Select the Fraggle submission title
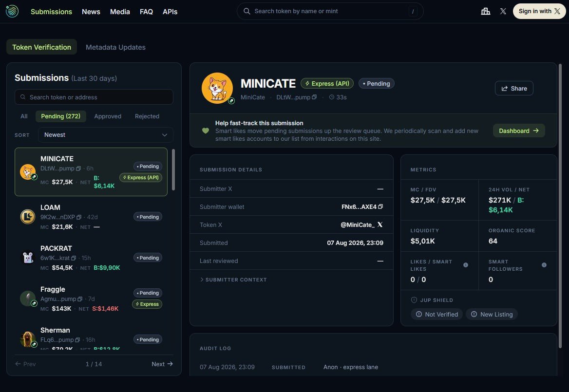Screen dimensions: 569x392 [53, 289]
